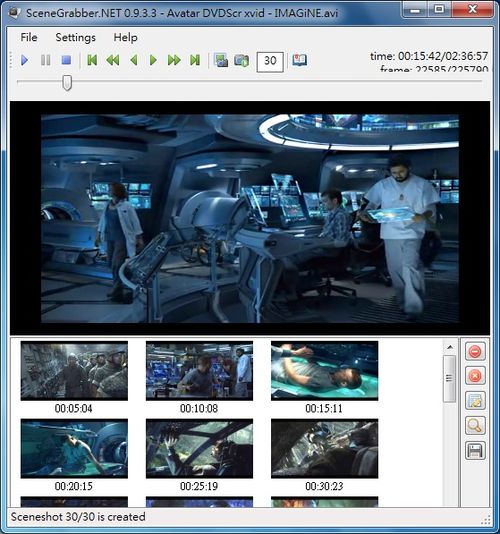
Task: Select the 00:25:19 cockpit thumbnail
Action: tap(199, 449)
